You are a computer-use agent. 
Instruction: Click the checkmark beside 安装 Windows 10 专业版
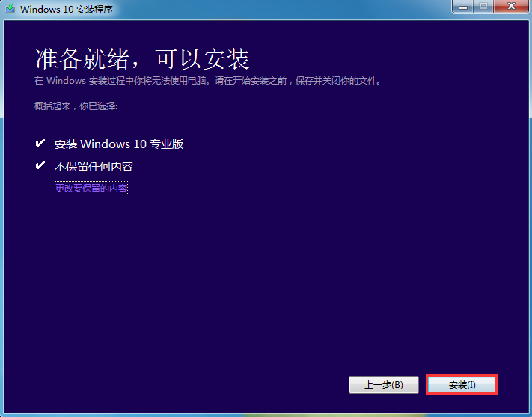pyautogui.click(x=40, y=143)
